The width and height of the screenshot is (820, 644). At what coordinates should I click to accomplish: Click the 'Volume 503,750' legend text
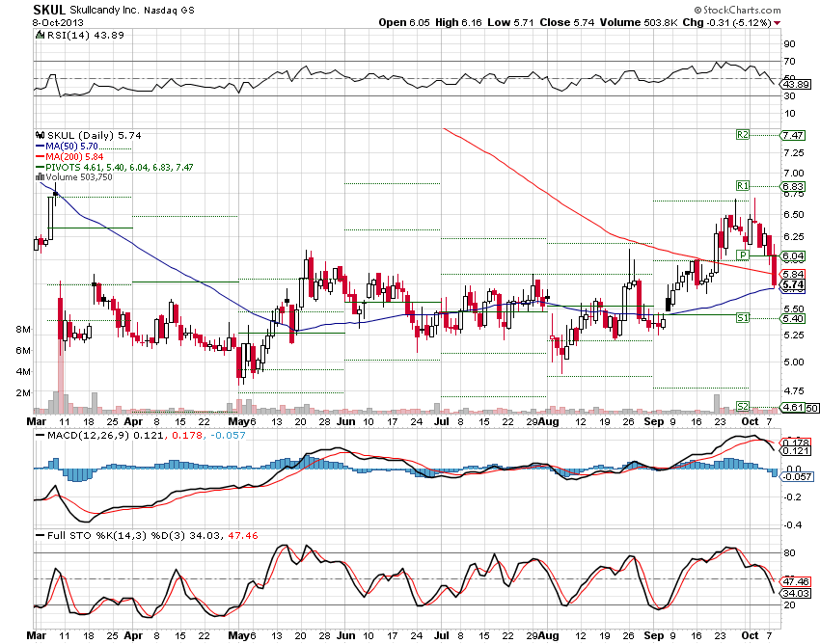(x=79, y=177)
